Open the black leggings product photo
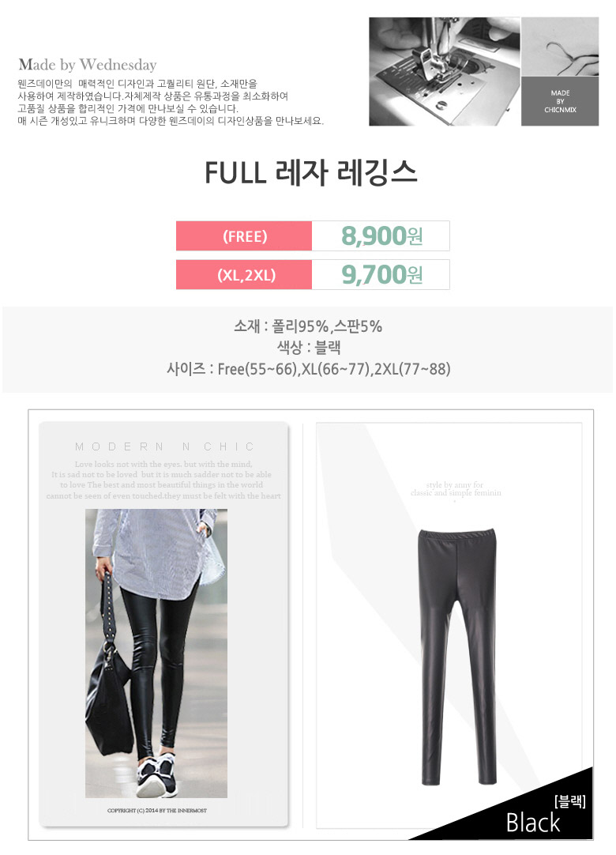Screen dimensions: 616x855 tap(456, 657)
